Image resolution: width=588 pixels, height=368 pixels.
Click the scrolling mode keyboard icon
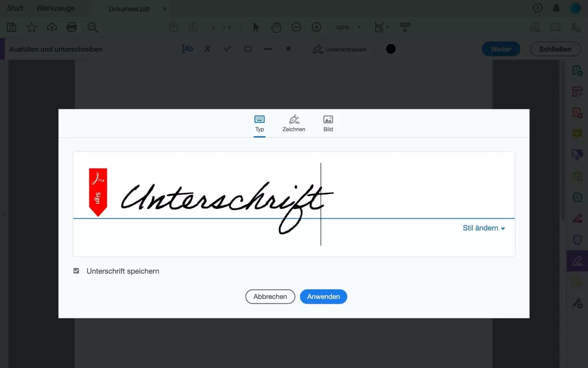(405, 28)
